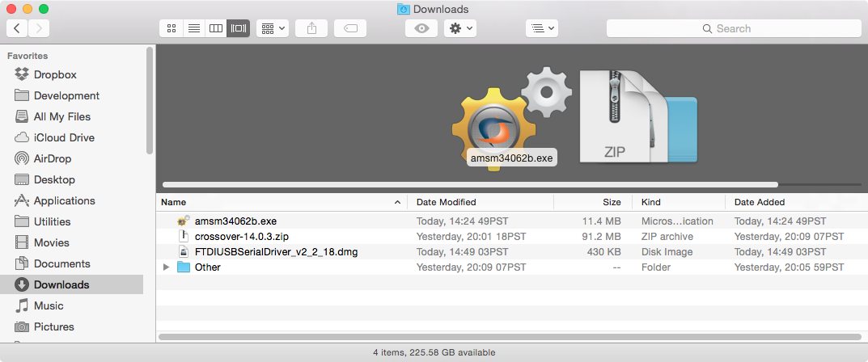Open Utilities folder in sidebar
The width and height of the screenshot is (868, 362).
[71, 221]
